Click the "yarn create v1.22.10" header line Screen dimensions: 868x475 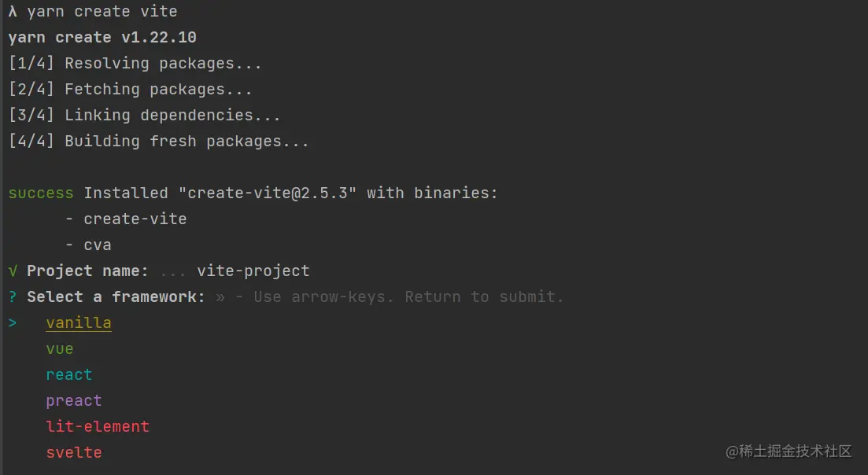102,38
